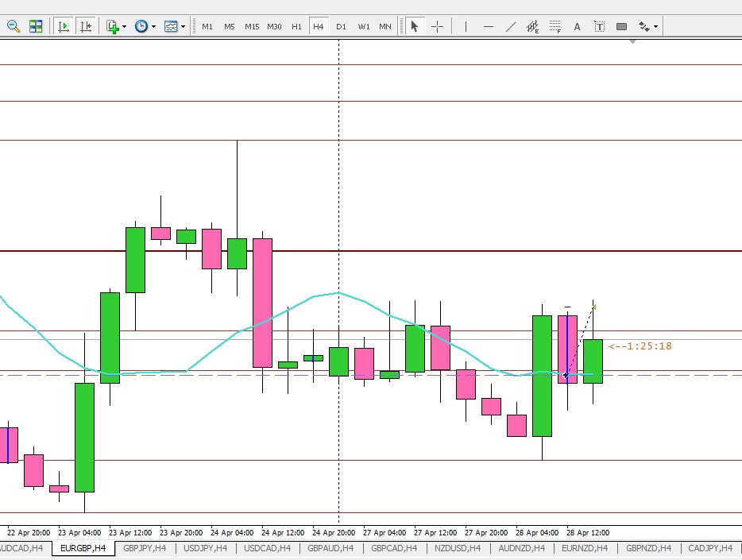Click the 23 Apr 12:00 time label
The height and width of the screenshot is (560, 742).
coord(130,532)
